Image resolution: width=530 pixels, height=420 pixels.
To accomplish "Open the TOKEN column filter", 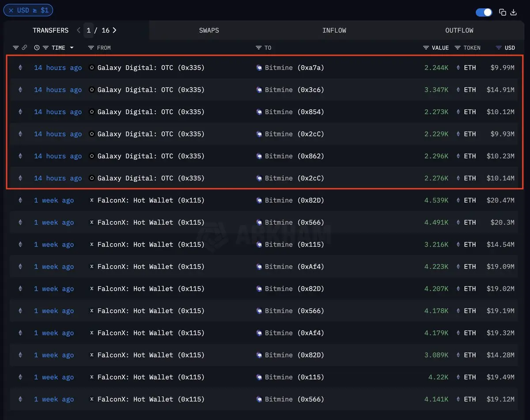I will (458, 48).
